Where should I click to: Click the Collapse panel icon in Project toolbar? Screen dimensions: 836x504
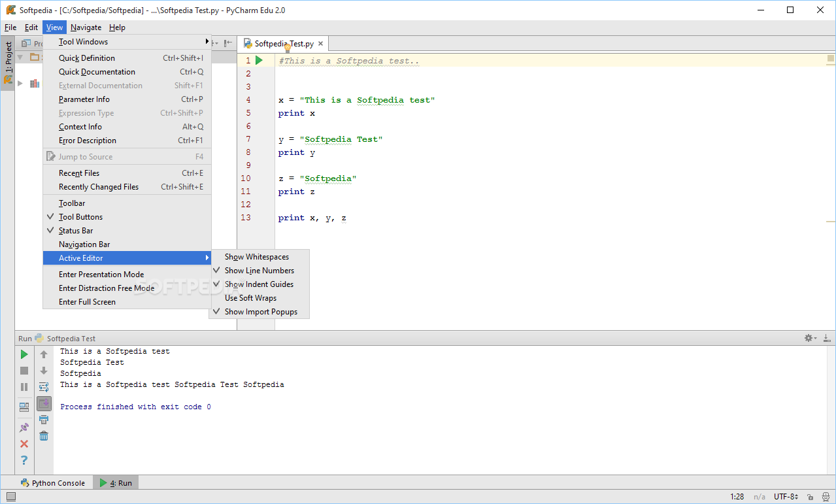point(228,43)
